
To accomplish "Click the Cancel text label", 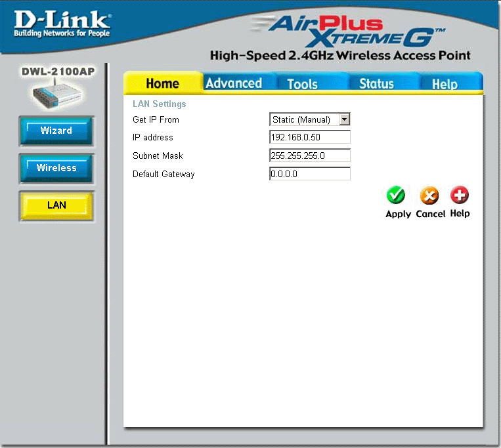I will (x=430, y=213).
